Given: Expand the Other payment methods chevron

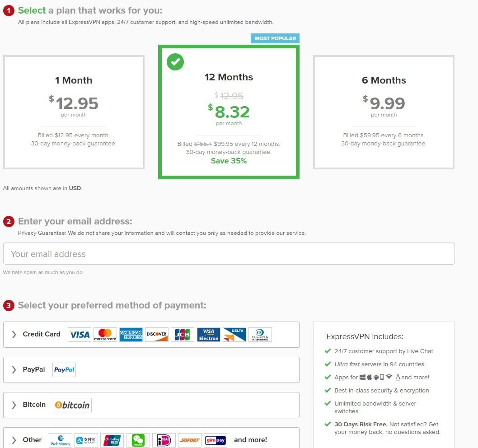Looking at the screenshot, I should 14,440.
